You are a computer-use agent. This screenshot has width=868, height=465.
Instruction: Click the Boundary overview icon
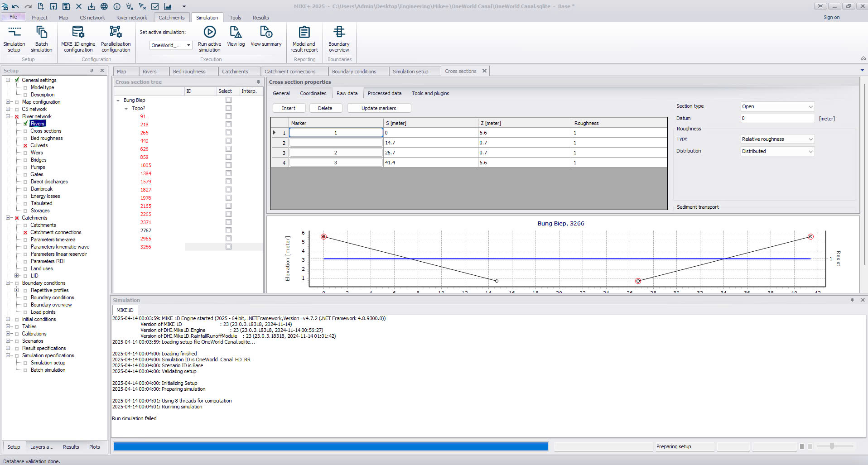(x=339, y=33)
